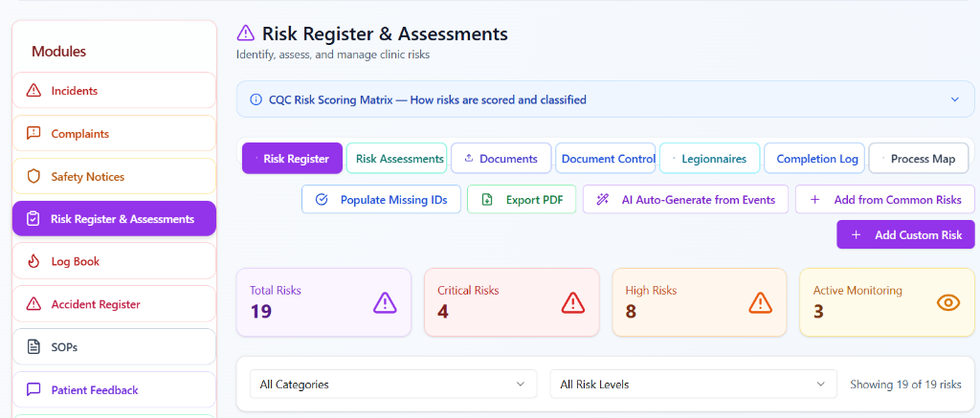Click the Add Custom Risk button
The image size is (980, 418).
tap(905, 235)
